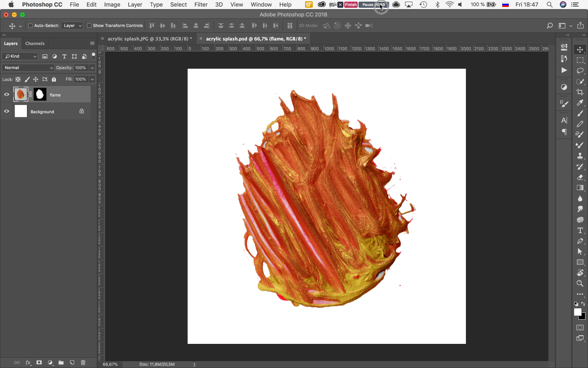
Task: Toggle lock all padlock icon
Action: (54, 79)
